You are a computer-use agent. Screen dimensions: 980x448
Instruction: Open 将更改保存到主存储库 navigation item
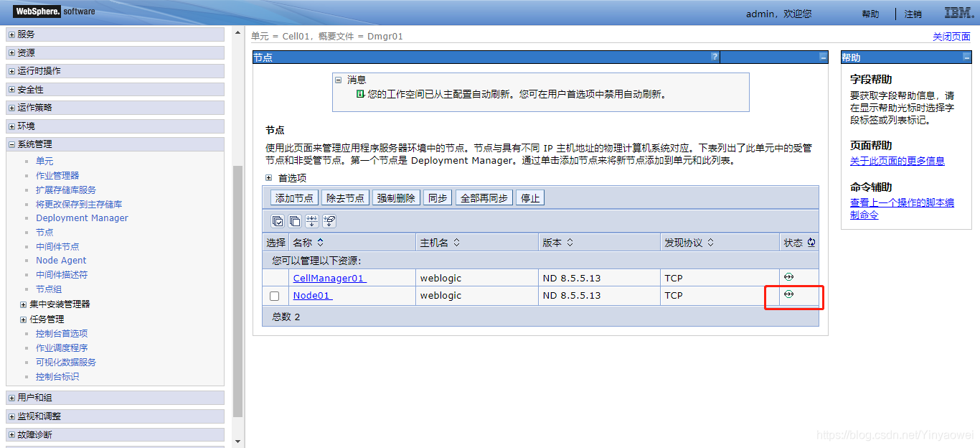point(79,204)
